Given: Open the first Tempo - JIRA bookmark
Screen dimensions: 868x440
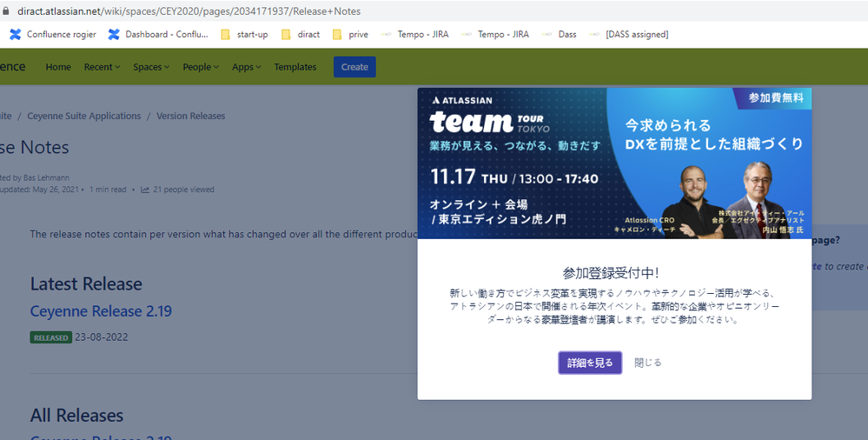Looking at the screenshot, I should [x=414, y=35].
